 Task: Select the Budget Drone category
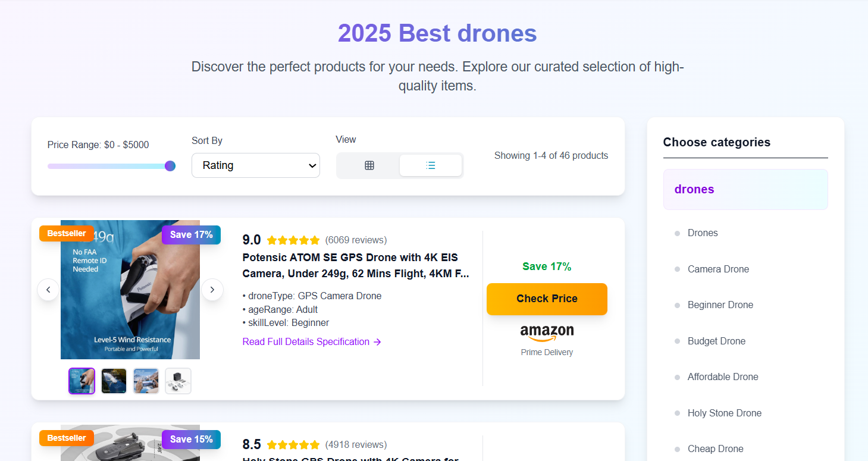[x=716, y=341]
